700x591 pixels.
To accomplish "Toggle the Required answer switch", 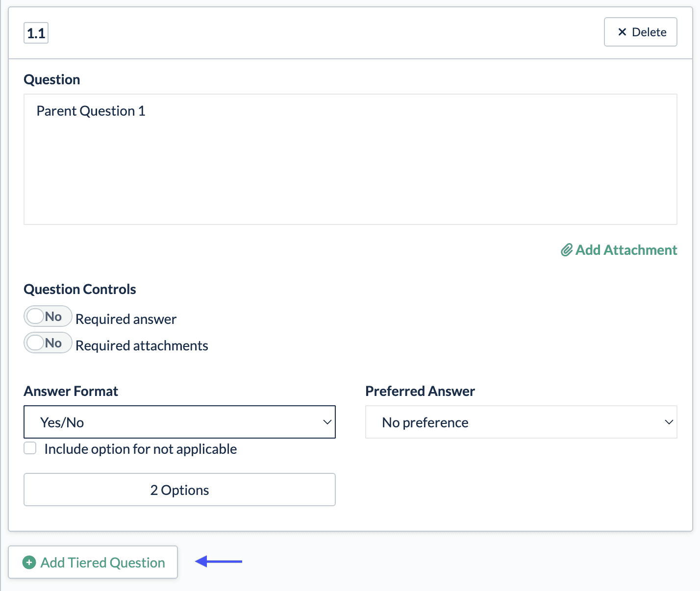I will point(48,317).
